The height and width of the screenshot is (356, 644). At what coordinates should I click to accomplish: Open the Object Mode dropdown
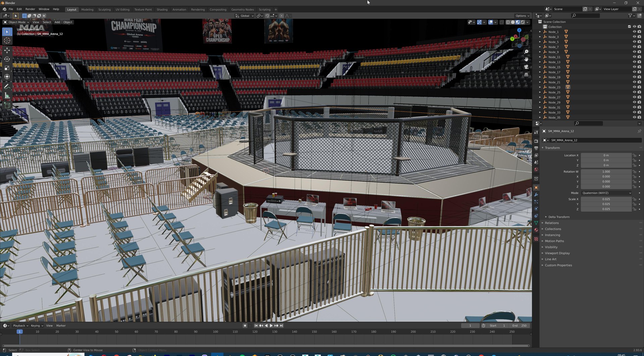16,22
